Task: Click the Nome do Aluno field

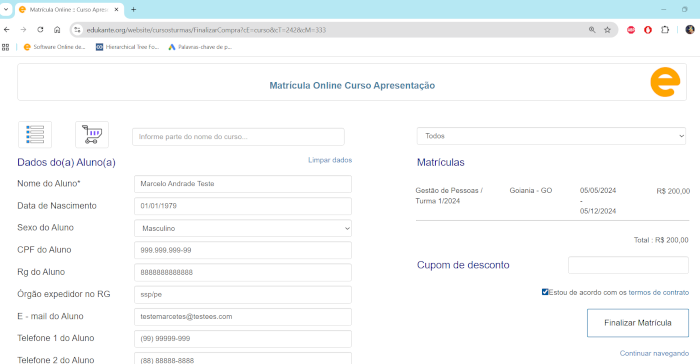Action: pos(243,184)
